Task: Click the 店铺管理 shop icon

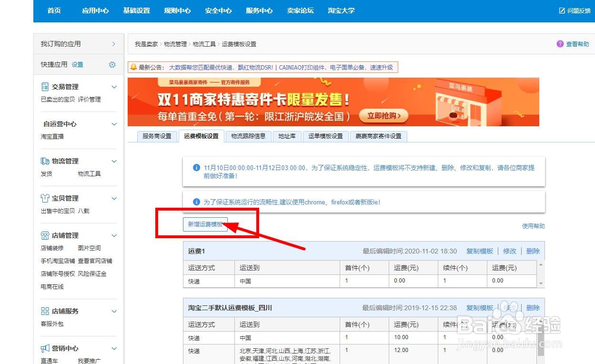Action: tap(45, 235)
